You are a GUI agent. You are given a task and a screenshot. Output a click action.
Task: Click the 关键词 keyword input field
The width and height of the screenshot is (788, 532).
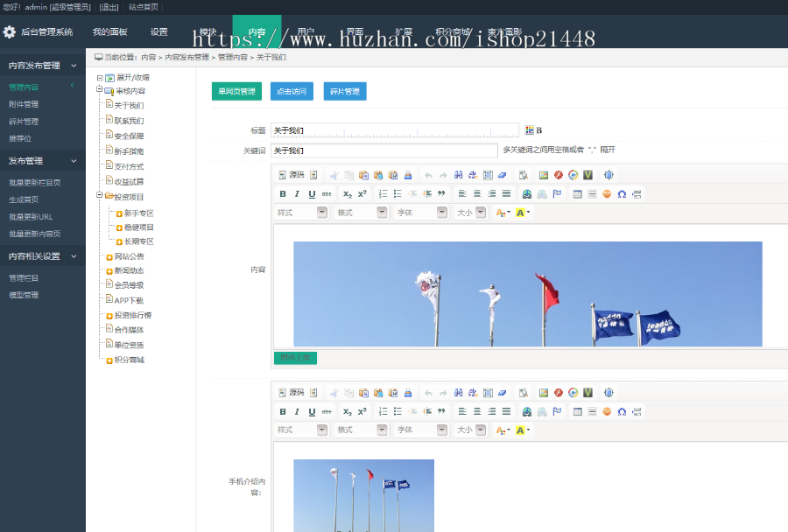click(x=383, y=150)
